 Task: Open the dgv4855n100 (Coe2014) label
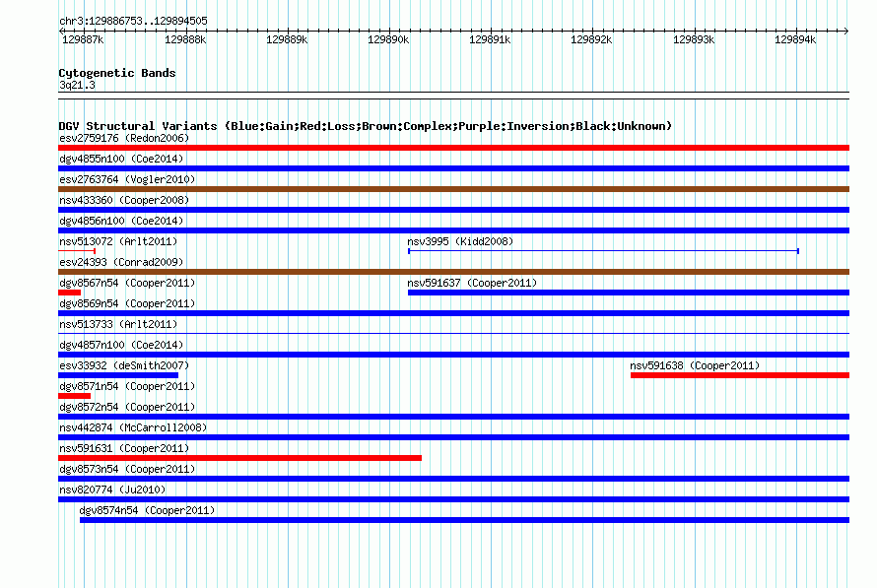[x=121, y=159]
